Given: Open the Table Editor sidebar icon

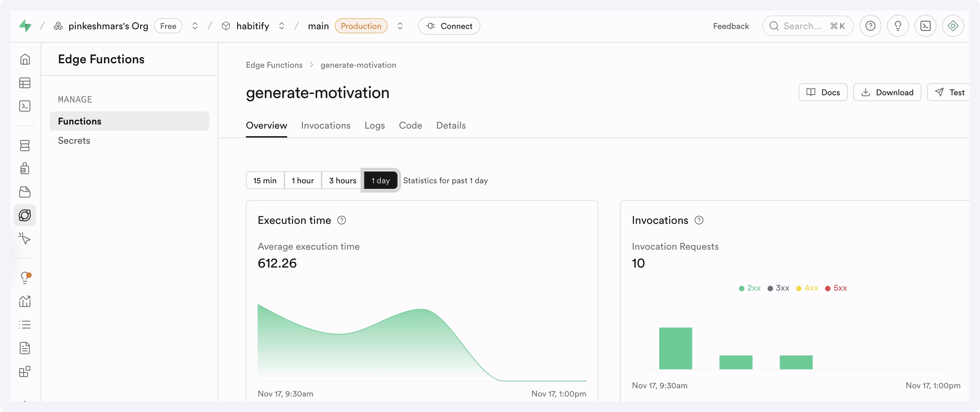Looking at the screenshot, I should pyautogui.click(x=25, y=83).
